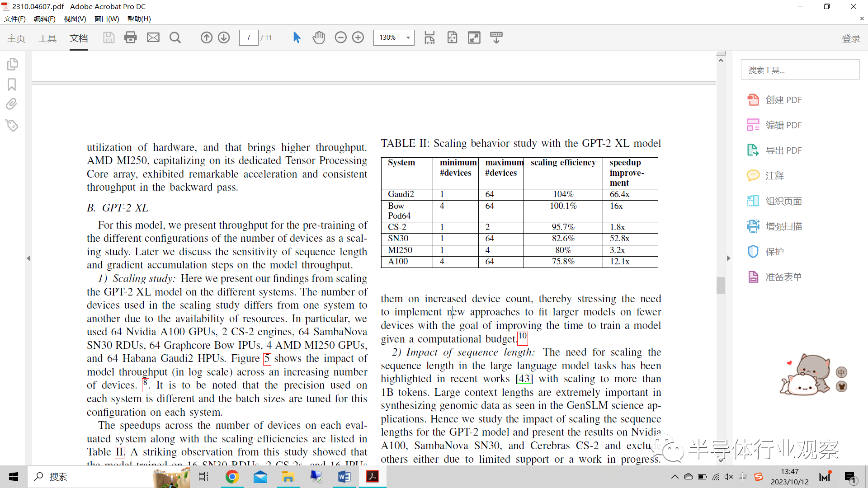Screen dimensions: 868x488
Task: Activate the hand pan tool
Action: coord(319,38)
